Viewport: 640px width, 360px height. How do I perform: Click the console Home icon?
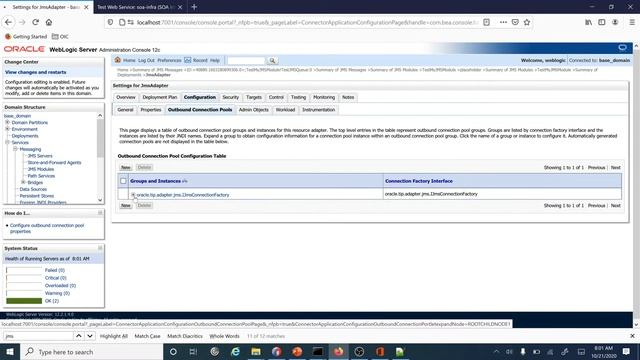point(118,60)
